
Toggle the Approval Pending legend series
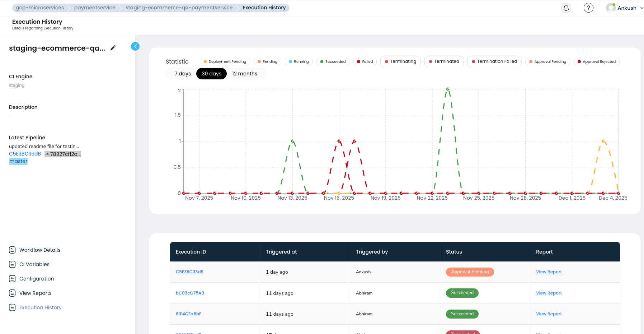(x=548, y=62)
